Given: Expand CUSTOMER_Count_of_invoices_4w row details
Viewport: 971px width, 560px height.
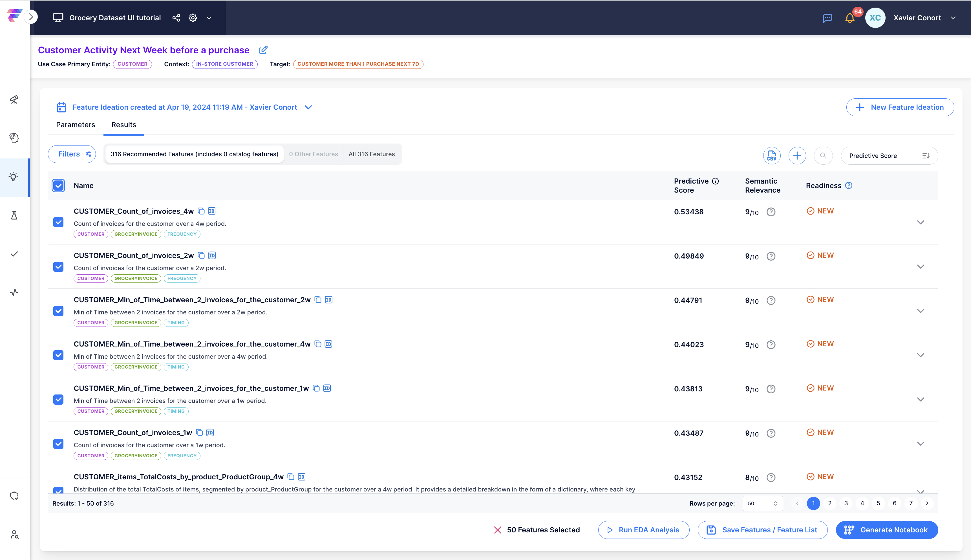Looking at the screenshot, I should pyautogui.click(x=920, y=222).
